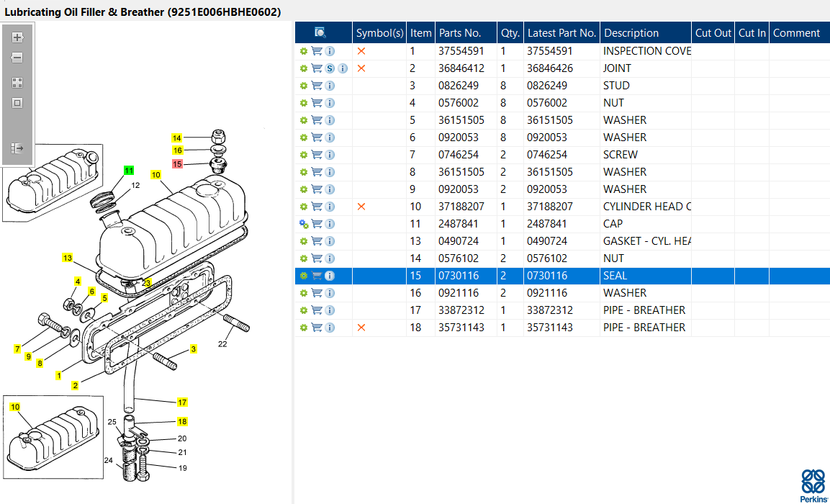The height and width of the screenshot is (504, 830).
Task: Click orange X symbol on item 10 row
Action: tap(361, 207)
